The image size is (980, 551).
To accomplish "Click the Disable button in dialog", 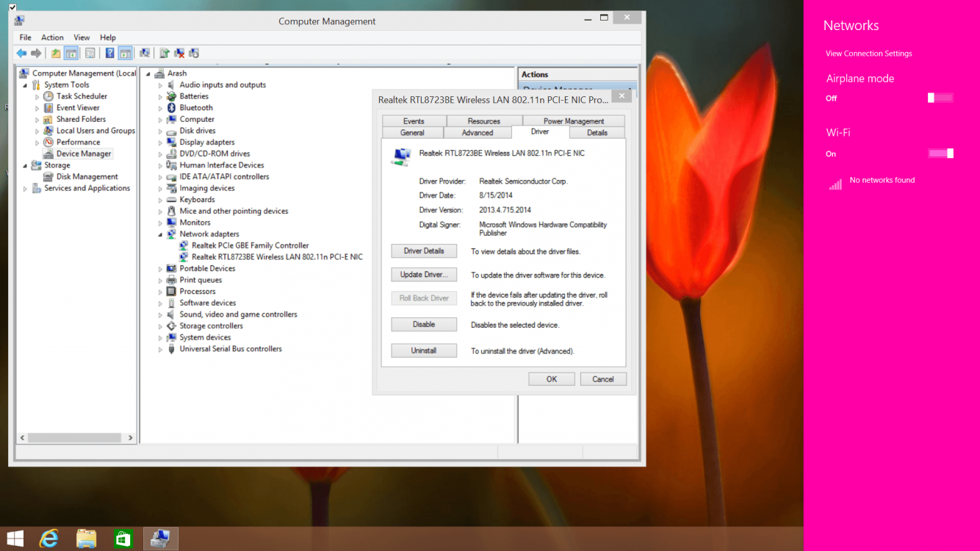I will point(424,325).
